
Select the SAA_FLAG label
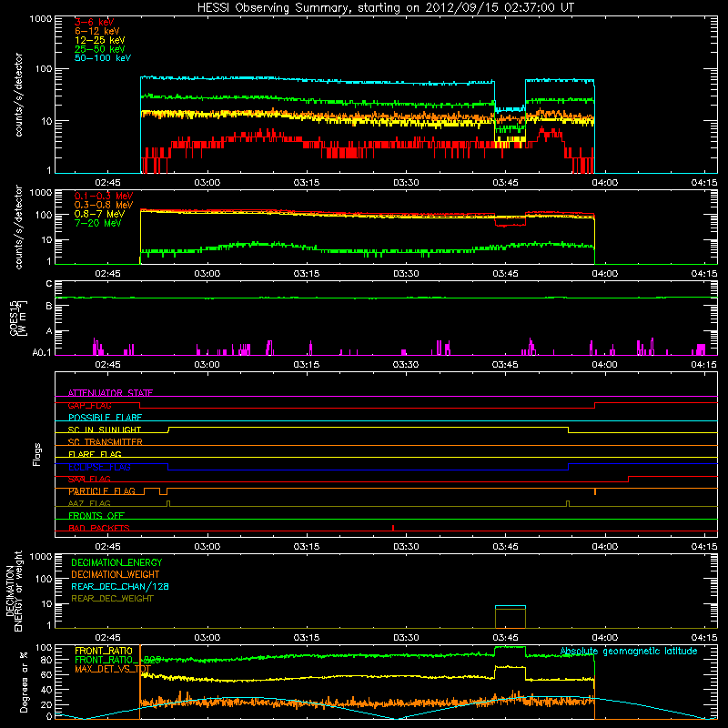89,480
